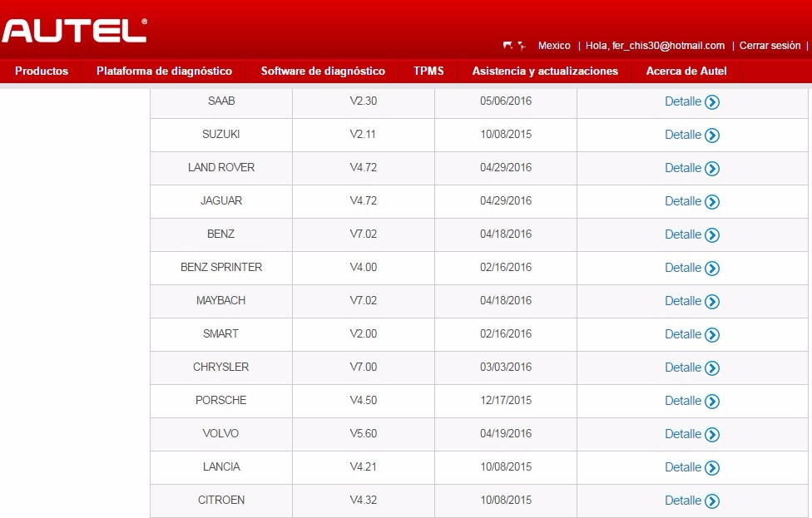
Task: Click the arrow icon in the MAYBACH row
Action: click(712, 302)
